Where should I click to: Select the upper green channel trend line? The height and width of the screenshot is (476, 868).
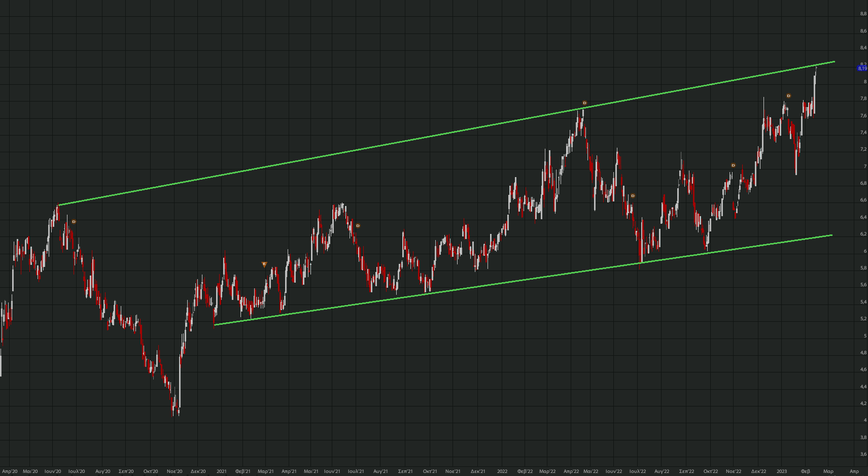pyautogui.click(x=446, y=133)
